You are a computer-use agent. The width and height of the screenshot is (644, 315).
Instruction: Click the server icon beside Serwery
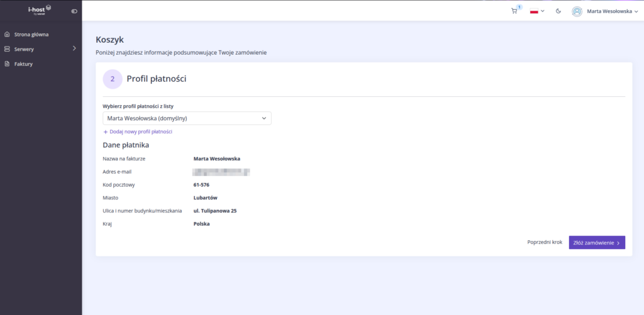8,49
